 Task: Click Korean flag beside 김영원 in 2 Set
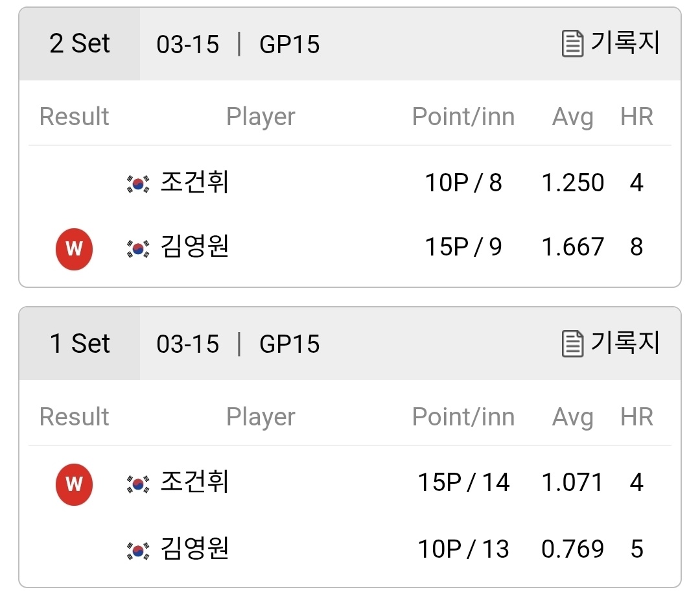click(138, 249)
